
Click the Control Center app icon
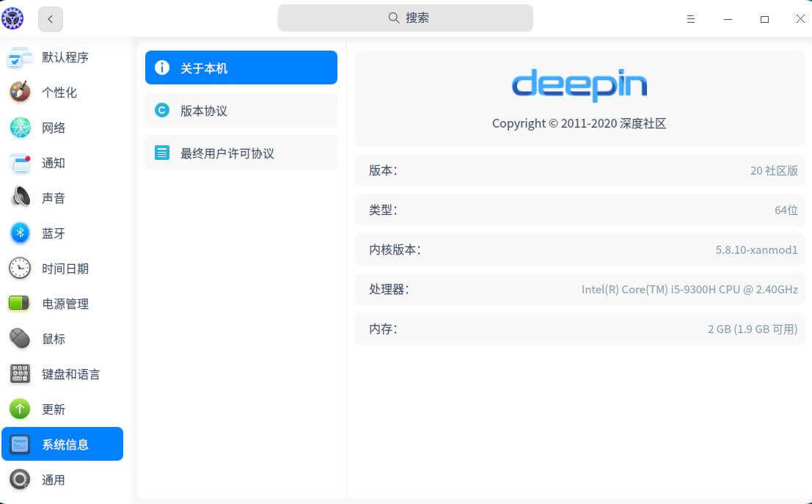coord(12,18)
